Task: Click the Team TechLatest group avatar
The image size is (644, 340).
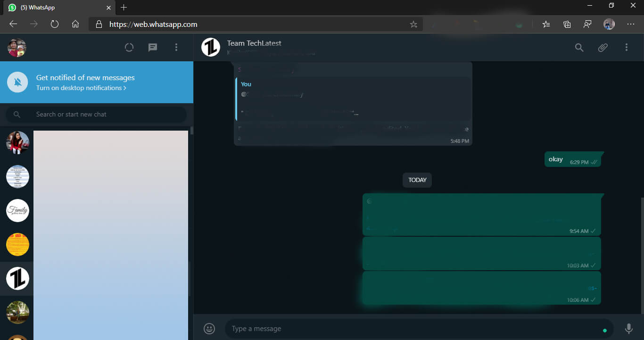Action: click(211, 47)
